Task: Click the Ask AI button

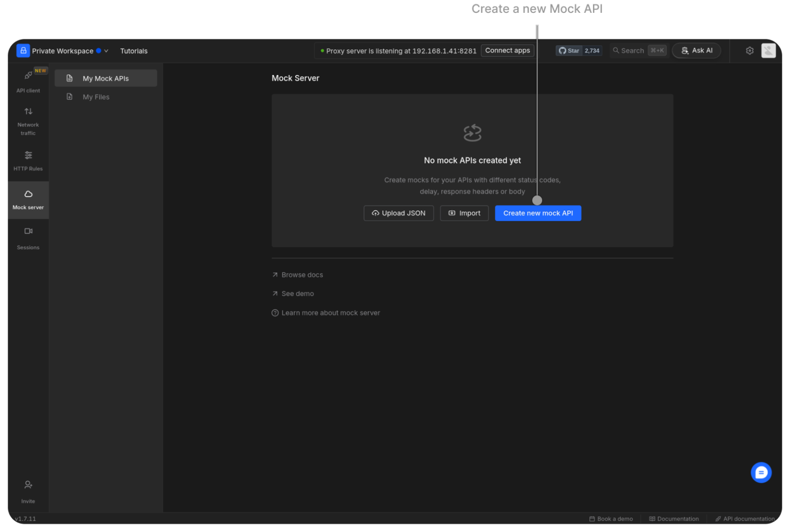Action: coord(696,50)
